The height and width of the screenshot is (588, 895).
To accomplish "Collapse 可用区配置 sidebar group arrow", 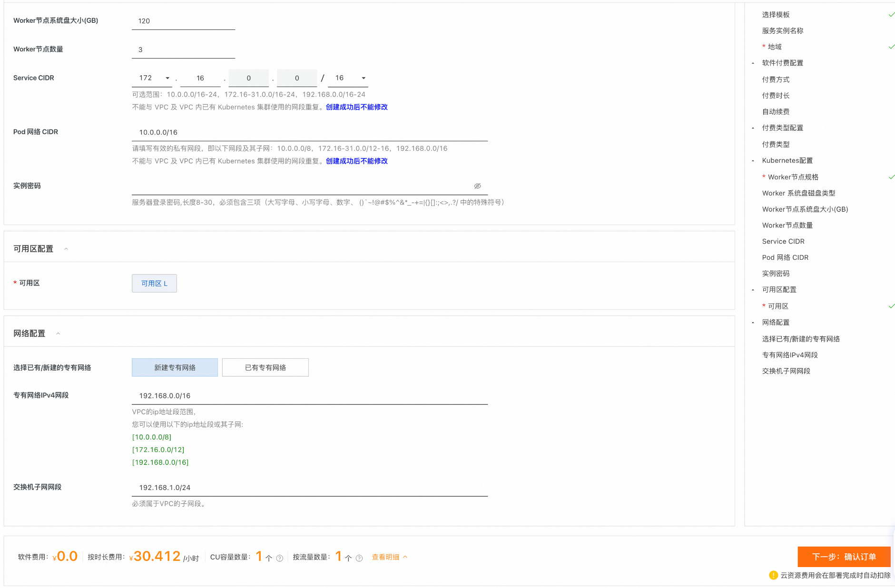I will 753,290.
